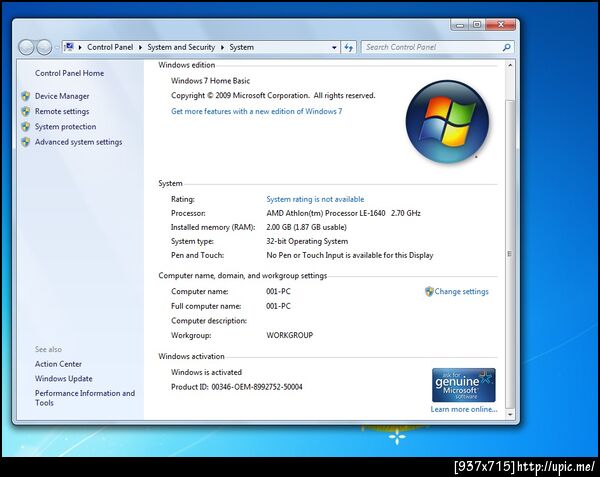
Task: Open Action Center link
Action: [58, 364]
